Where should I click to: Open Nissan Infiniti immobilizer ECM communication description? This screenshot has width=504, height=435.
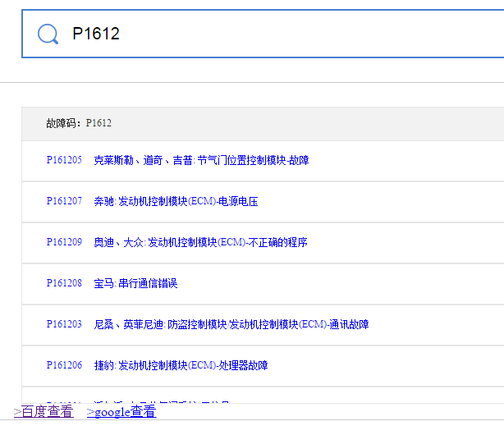[231, 324]
